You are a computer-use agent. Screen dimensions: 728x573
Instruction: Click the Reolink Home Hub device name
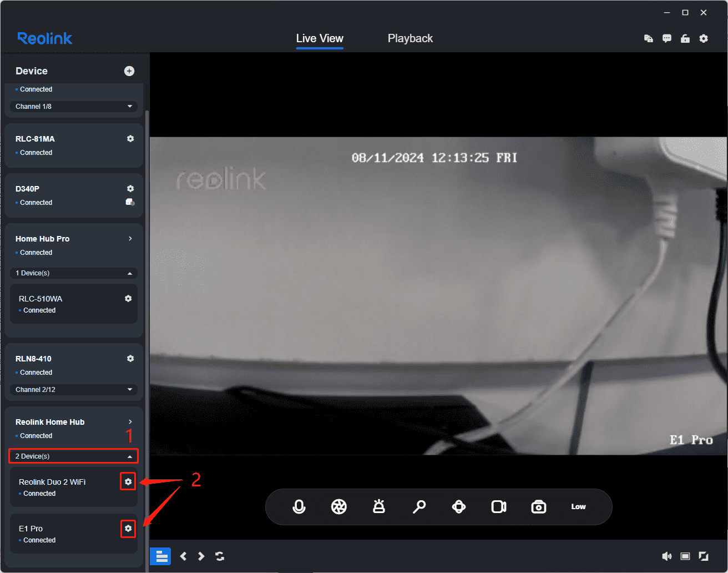pyautogui.click(x=50, y=422)
